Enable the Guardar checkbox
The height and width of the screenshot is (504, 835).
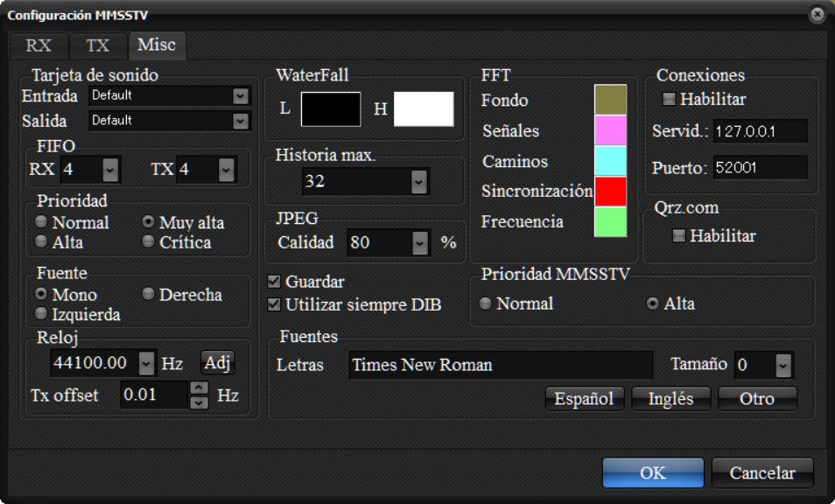274,282
